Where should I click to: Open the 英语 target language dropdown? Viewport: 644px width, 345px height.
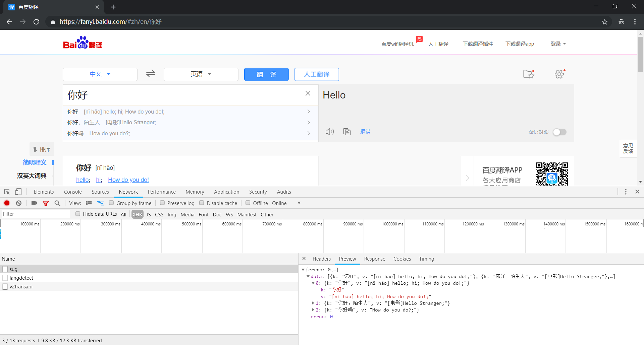point(201,74)
